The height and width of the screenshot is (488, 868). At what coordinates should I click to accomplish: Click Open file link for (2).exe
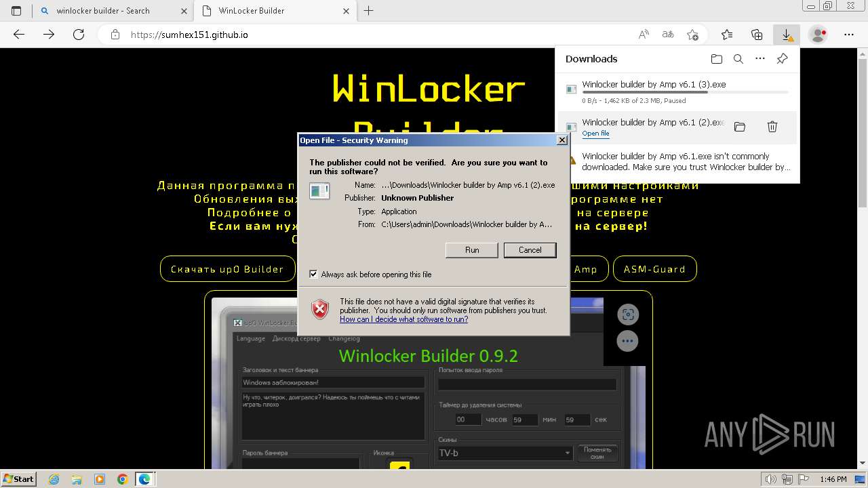(595, 134)
